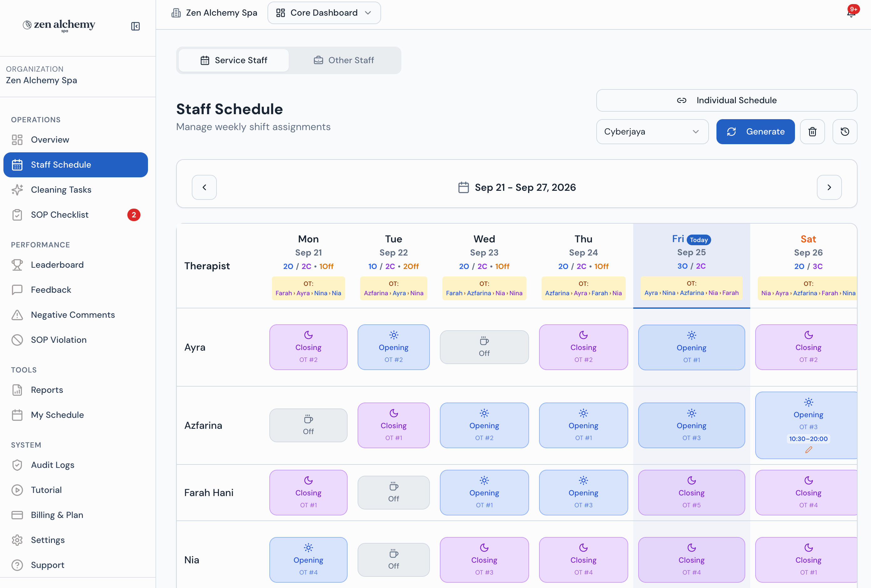Open the notifications bell

pos(851,13)
